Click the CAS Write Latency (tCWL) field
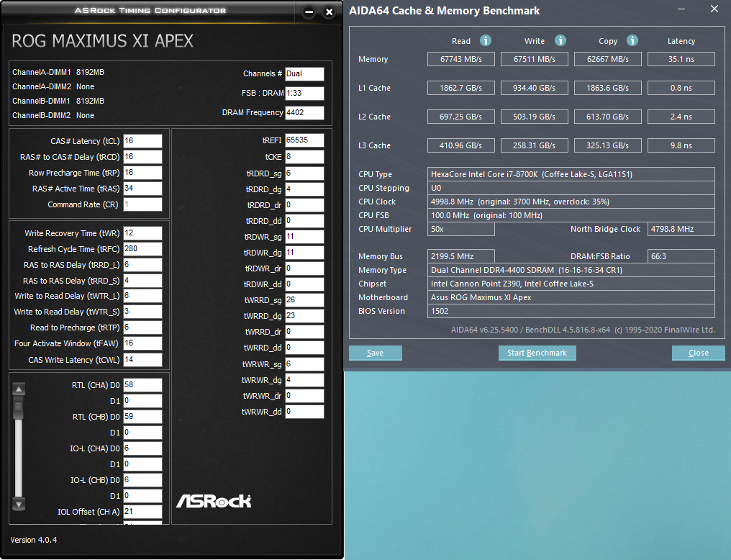Image resolution: width=731 pixels, height=560 pixels. pyautogui.click(x=142, y=359)
